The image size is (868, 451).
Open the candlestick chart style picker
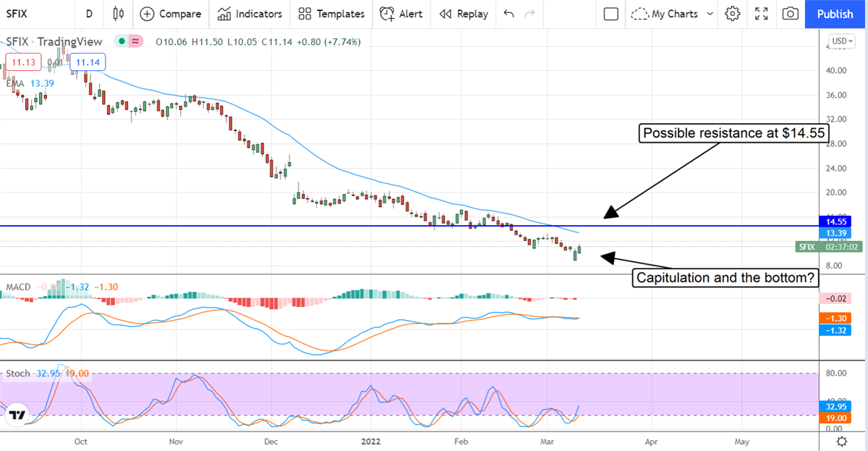pos(119,14)
